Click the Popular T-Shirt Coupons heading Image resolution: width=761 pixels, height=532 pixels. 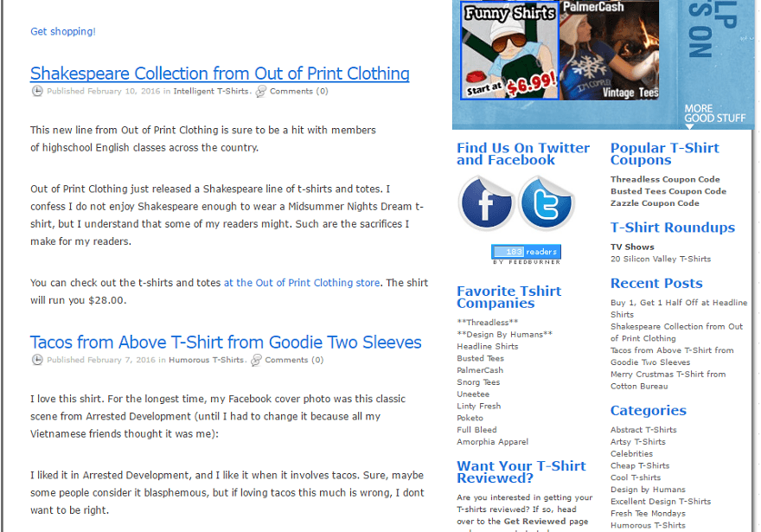[x=664, y=154]
